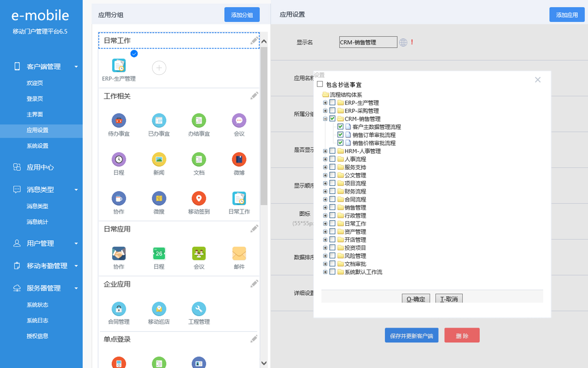The width and height of the screenshot is (588, 368).
Task: Open the 微博 app icon
Action: [x=239, y=159]
